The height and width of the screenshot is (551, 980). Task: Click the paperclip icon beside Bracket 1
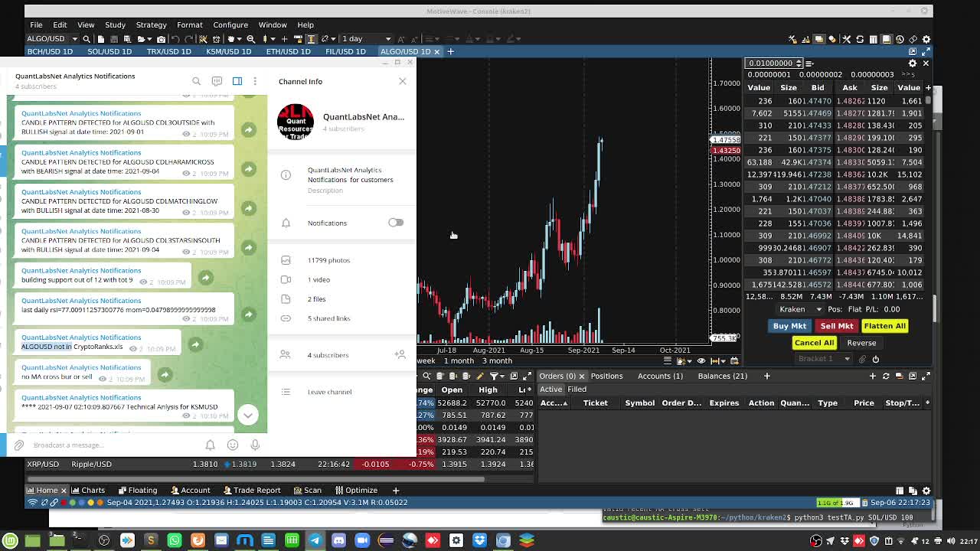point(862,359)
